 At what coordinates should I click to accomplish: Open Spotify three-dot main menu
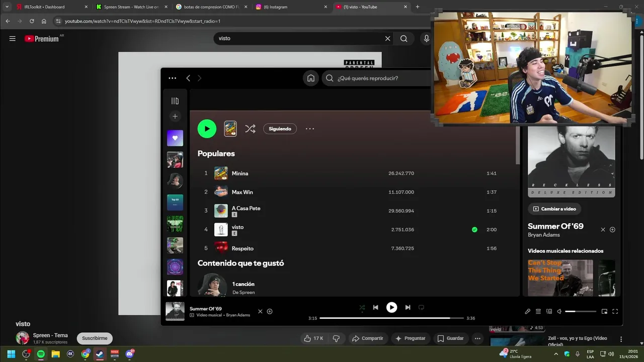click(x=173, y=78)
